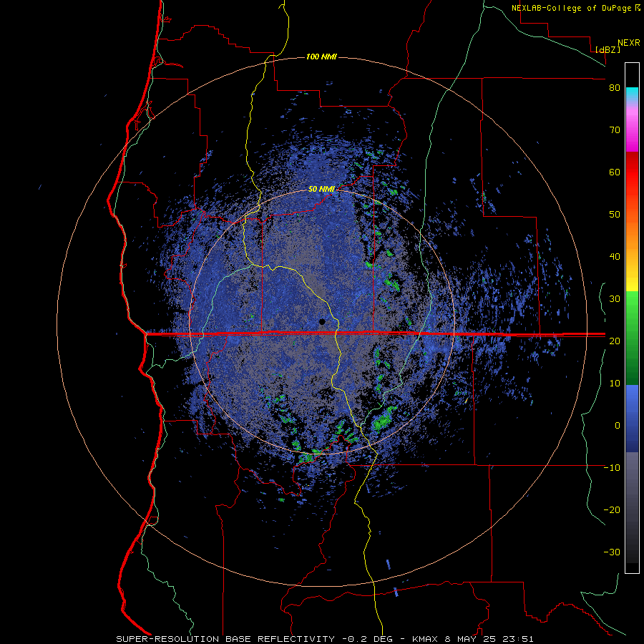
Task: Click the 50 value on the dBZ scale
Action: coord(615,215)
